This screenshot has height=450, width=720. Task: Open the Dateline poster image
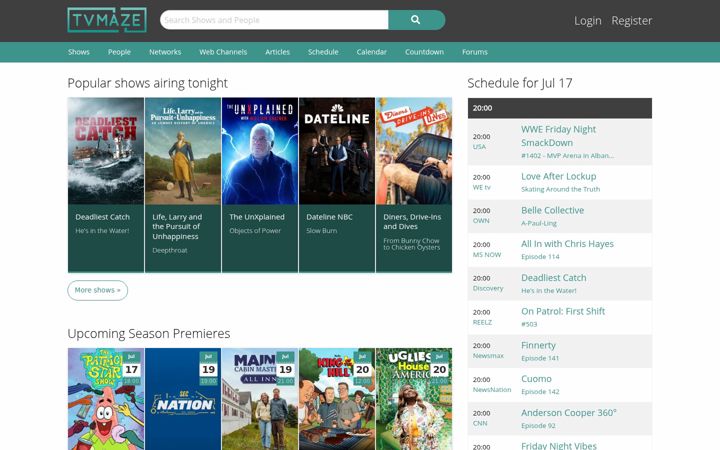point(337,151)
